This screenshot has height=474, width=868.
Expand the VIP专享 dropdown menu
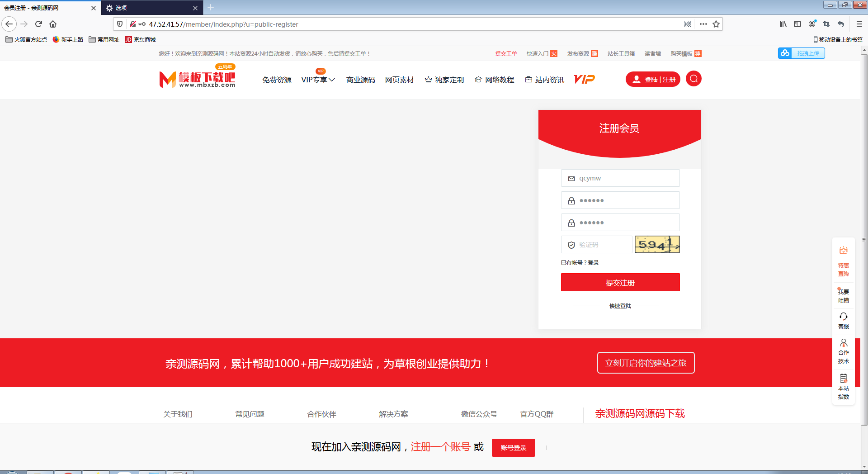(318, 80)
